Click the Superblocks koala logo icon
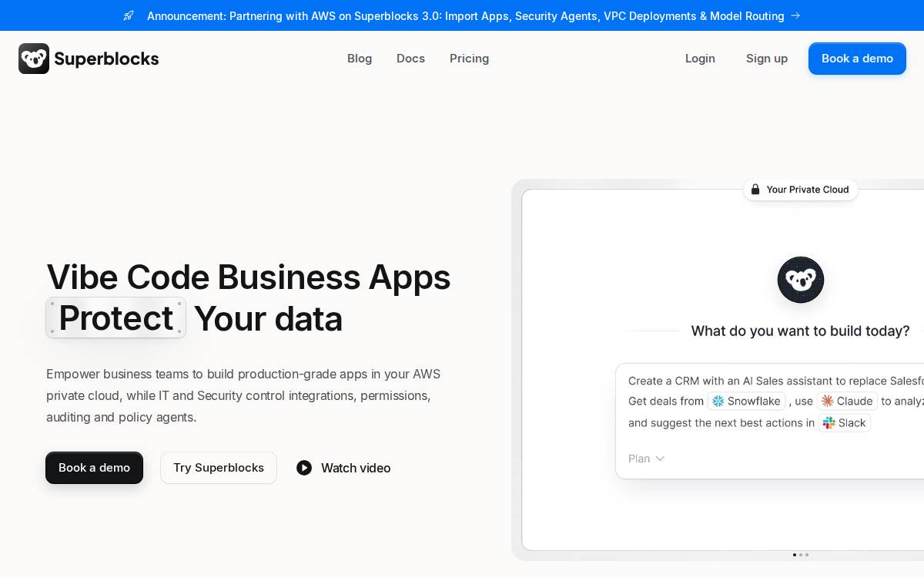The height and width of the screenshot is (578, 924). click(x=34, y=59)
